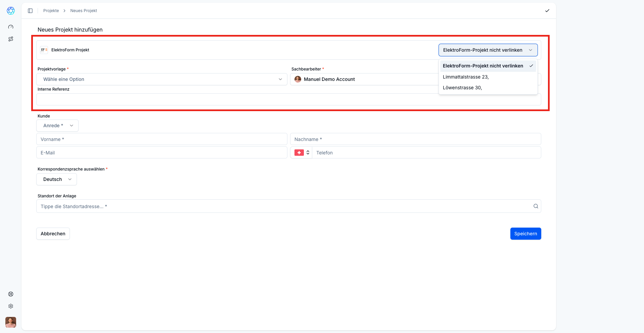This screenshot has width=644, height=333.
Task: Click the app logo in sidebar
Action: click(11, 11)
